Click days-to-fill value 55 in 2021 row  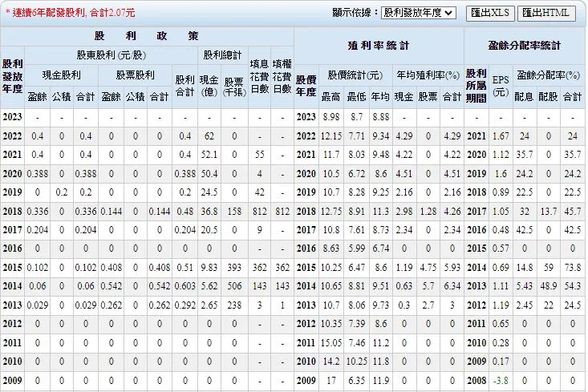click(259, 155)
